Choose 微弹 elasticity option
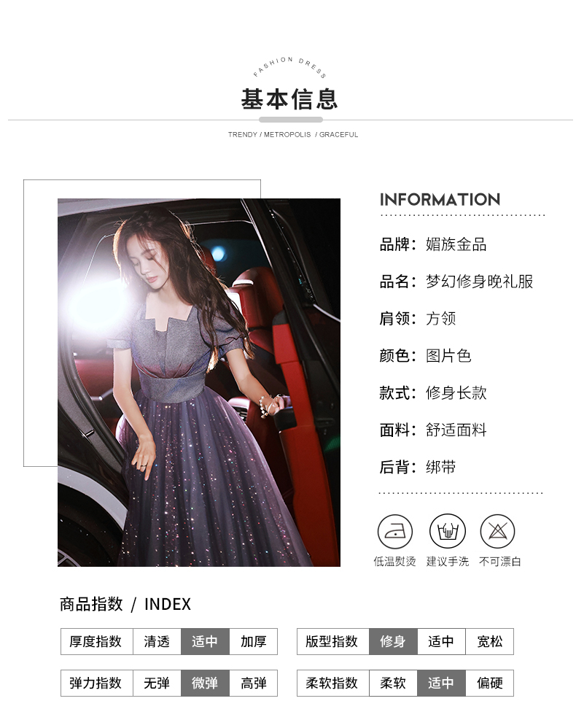 click(x=205, y=683)
